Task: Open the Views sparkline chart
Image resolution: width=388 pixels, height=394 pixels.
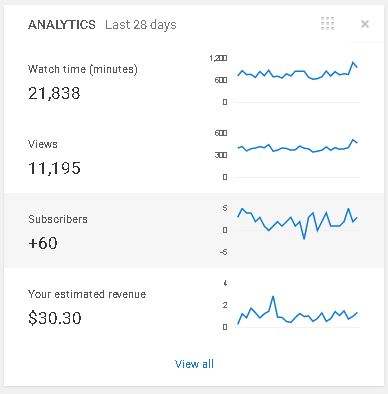Action: (285, 155)
